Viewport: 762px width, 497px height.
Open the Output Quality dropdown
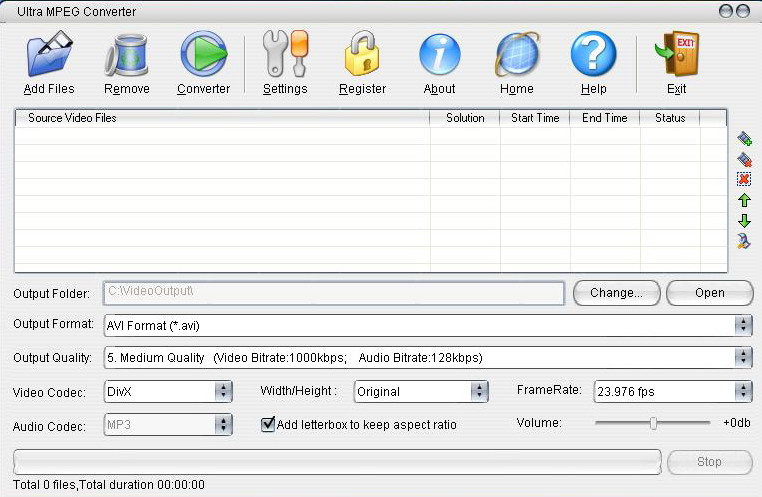tap(743, 358)
